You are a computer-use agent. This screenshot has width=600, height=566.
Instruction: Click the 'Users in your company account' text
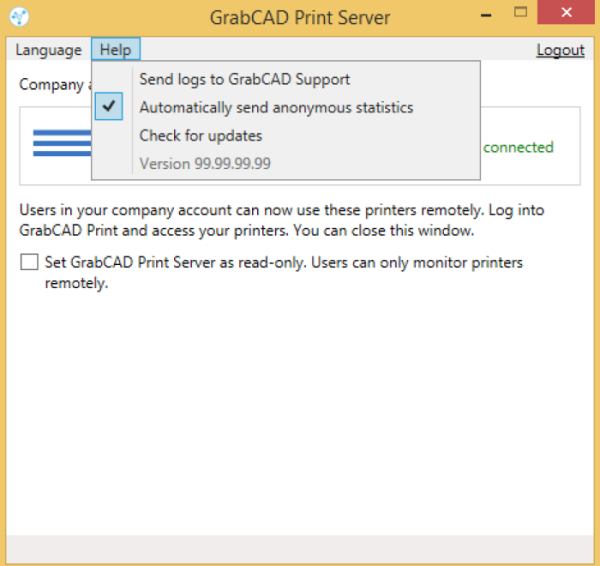coord(282,220)
